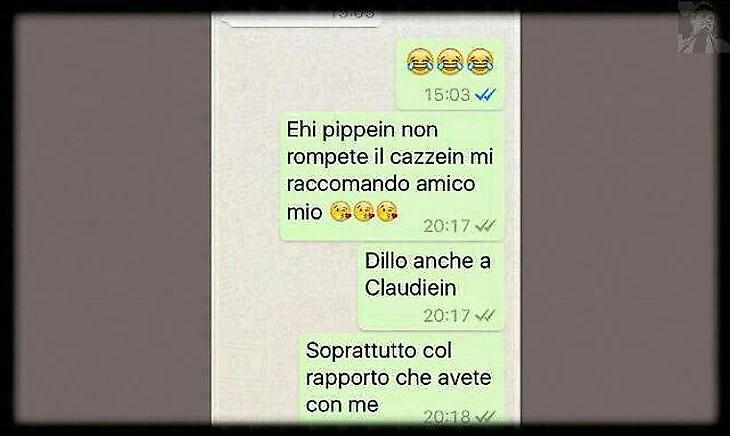Click the third kissing-face emoji

pos(387,212)
